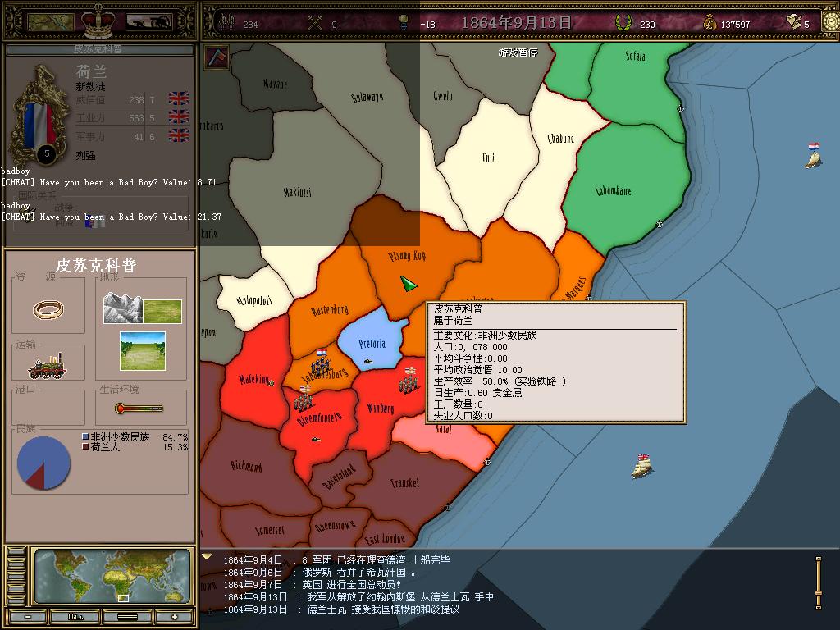Image resolution: width=840 pixels, height=630 pixels.
Task: Click the message log scrollbar
Action: coord(818,583)
